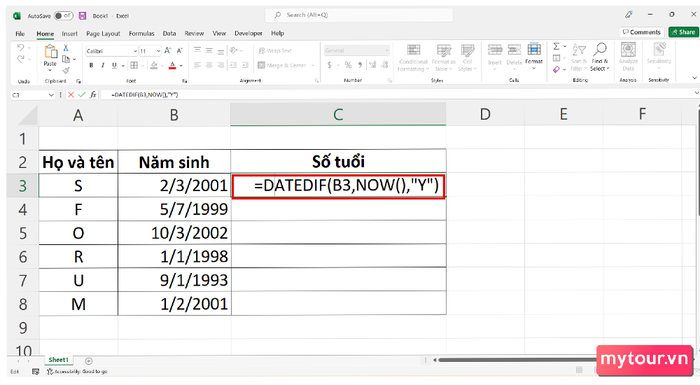Screen dimensions: 700x385
Task: Toggle the AutoSave switch
Action: (x=64, y=16)
